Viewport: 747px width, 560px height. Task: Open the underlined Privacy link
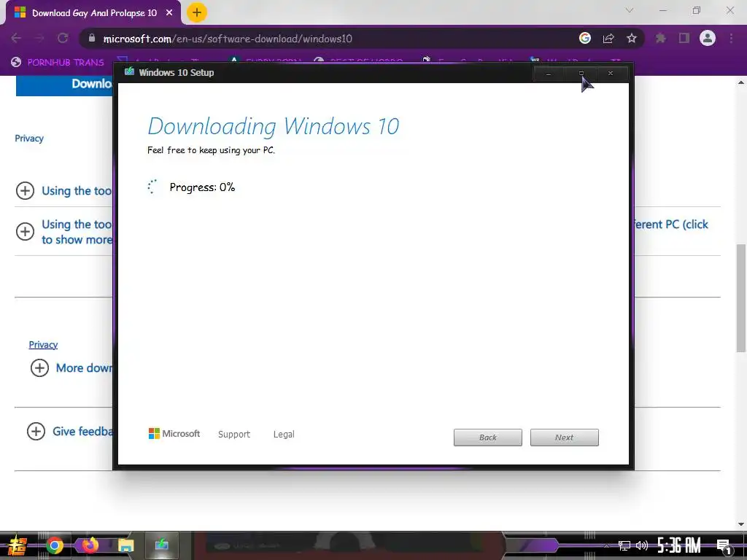point(43,345)
